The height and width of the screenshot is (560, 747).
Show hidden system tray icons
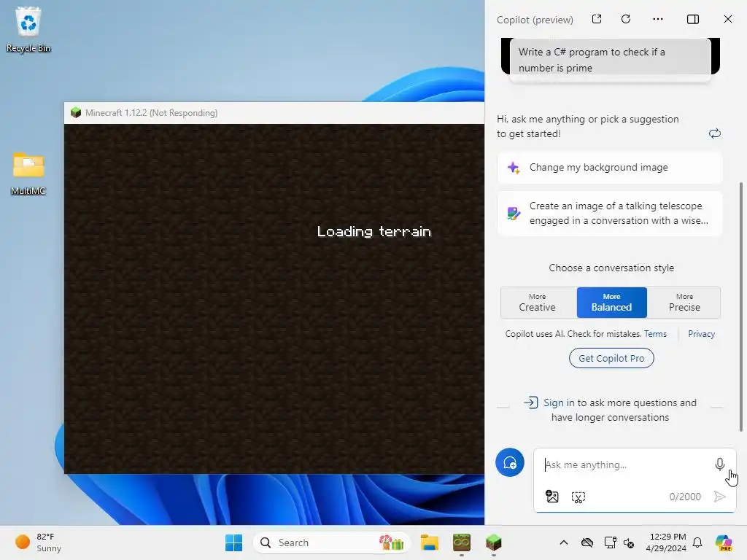pos(564,542)
